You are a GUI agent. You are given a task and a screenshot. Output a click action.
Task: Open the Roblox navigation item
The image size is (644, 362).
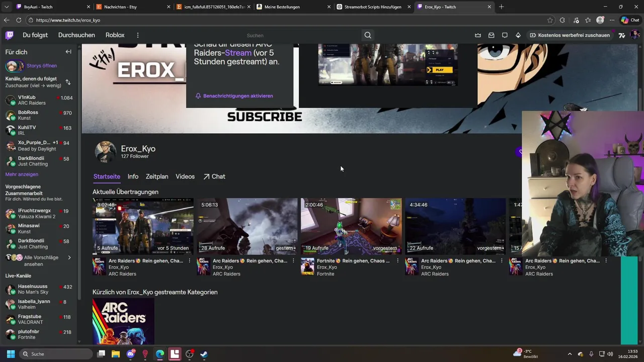pyautogui.click(x=115, y=35)
